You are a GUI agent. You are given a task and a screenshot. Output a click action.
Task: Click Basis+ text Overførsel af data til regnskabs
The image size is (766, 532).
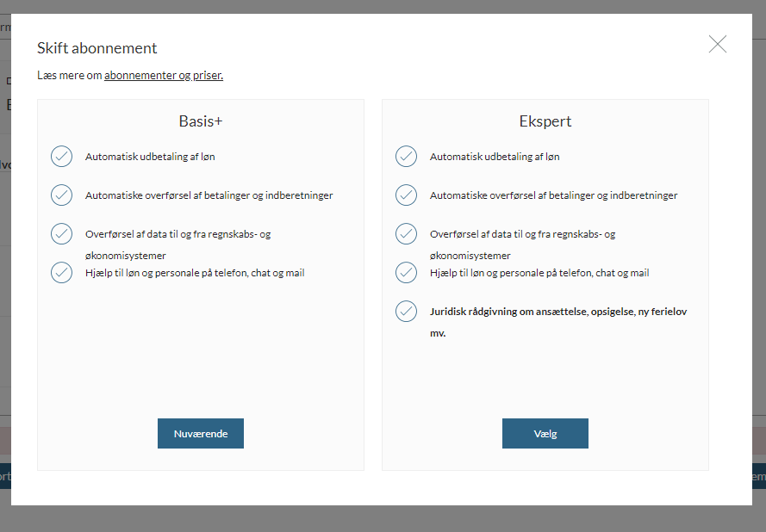(x=178, y=234)
